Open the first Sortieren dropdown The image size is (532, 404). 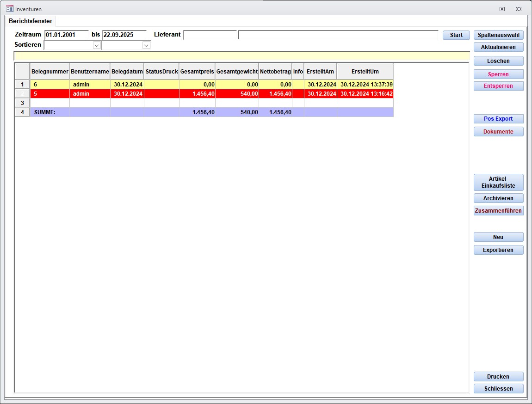[x=97, y=45]
